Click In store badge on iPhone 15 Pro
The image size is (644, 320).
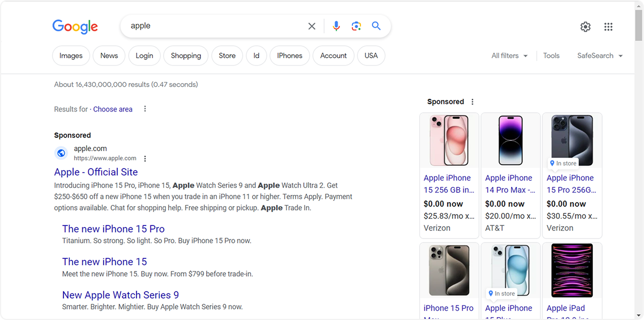[x=563, y=163]
